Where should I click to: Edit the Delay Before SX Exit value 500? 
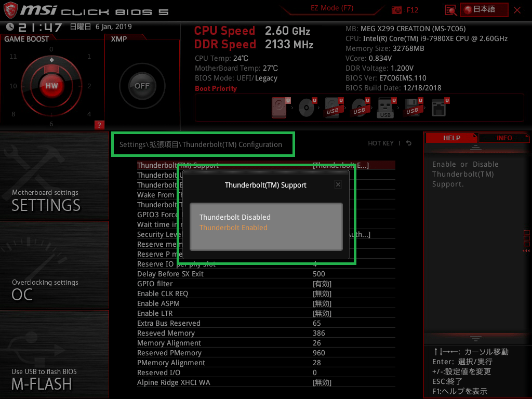point(319,274)
